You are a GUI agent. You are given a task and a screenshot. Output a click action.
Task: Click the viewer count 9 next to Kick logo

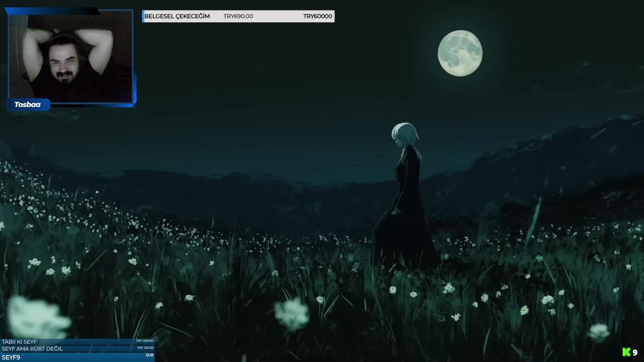[635, 353]
